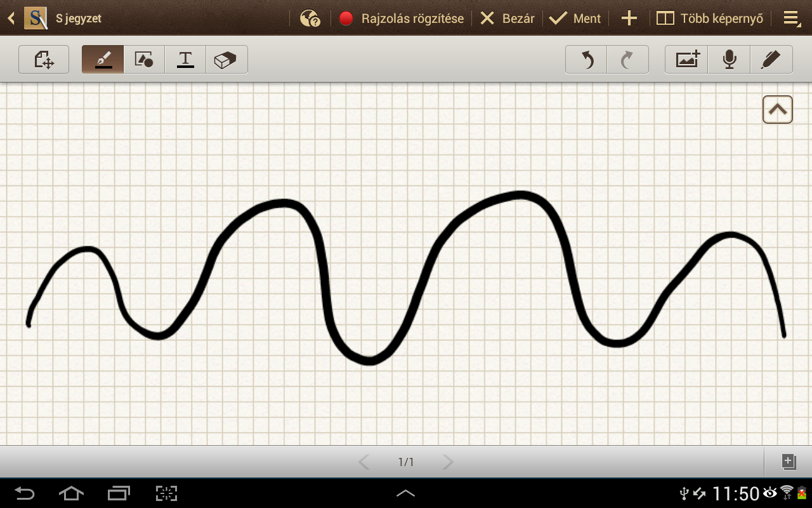The image size is (812, 508).
Task: Start Rajzolás rögzítése recording
Action: point(401,18)
